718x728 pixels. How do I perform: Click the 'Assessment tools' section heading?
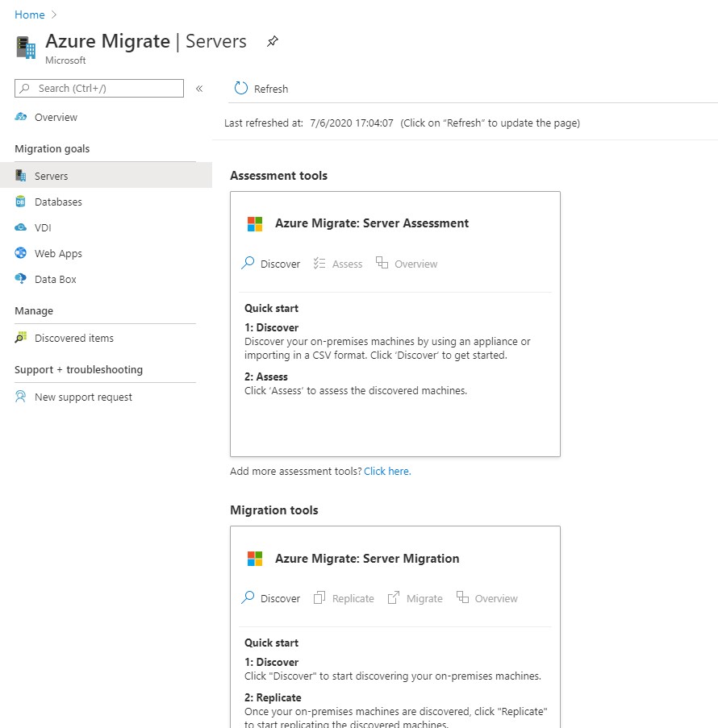click(279, 176)
